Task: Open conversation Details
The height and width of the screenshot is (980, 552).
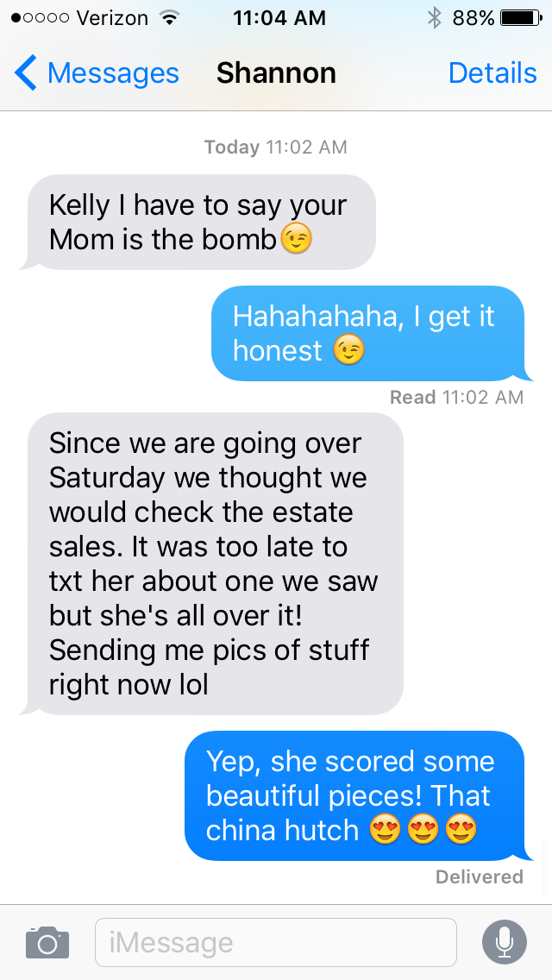Action: click(x=492, y=73)
